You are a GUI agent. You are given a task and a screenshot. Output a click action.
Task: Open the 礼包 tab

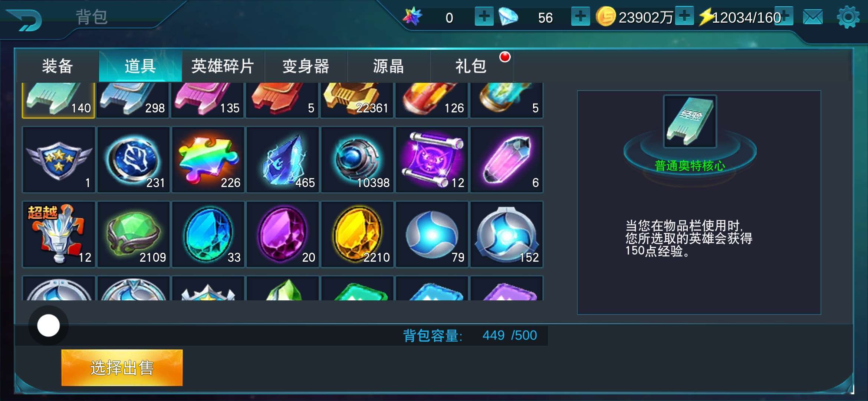tap(471, 66)
